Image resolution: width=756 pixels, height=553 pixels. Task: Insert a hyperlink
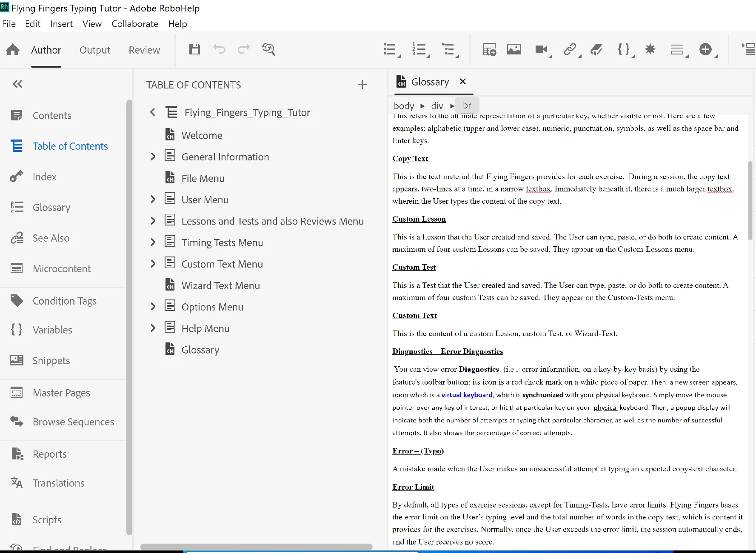pyautogui.click(x=571, y=50)
